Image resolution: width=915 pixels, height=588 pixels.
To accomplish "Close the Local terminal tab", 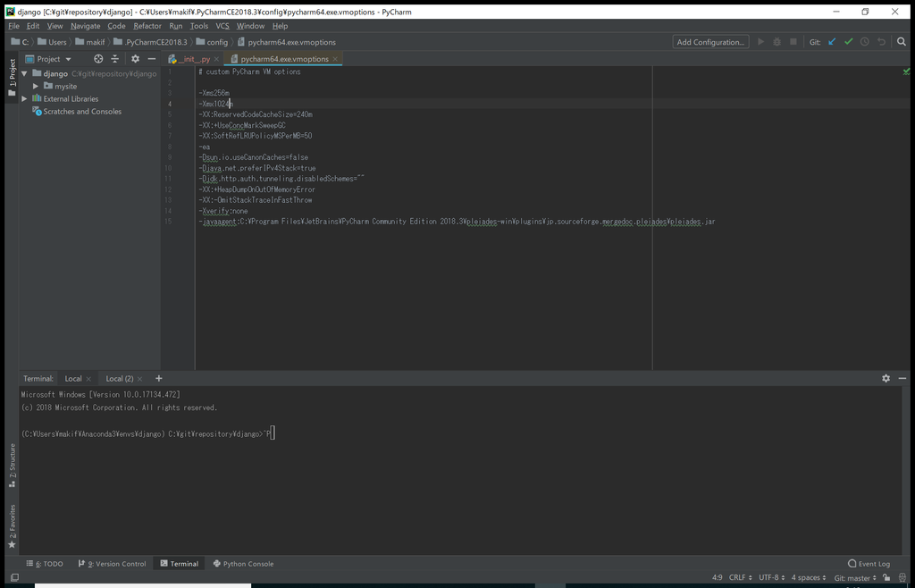I will 88,379.
